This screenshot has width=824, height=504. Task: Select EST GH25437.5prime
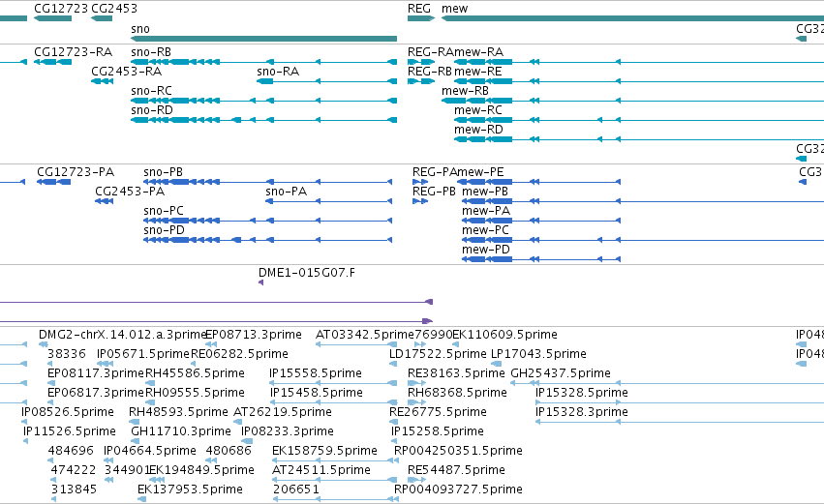coord(667,383)
